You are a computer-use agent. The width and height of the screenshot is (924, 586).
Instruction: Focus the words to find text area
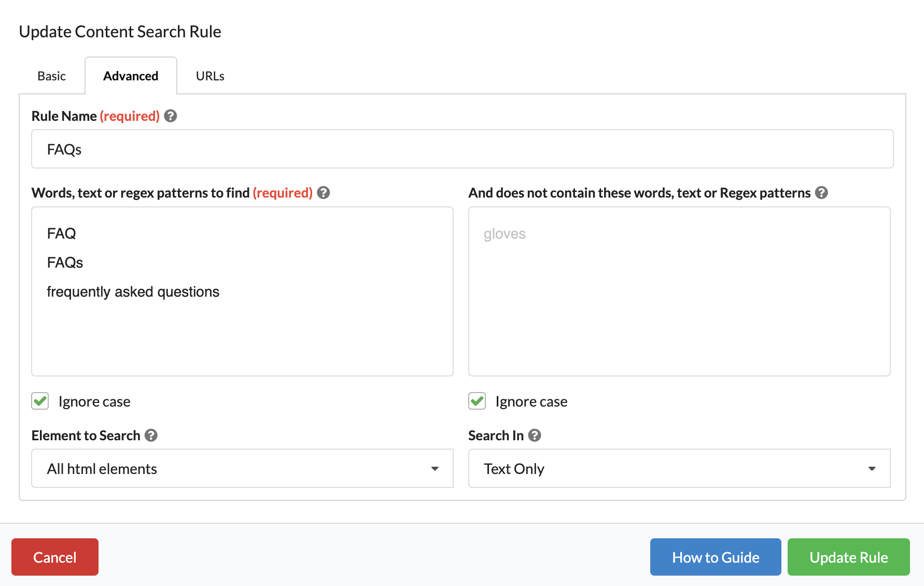tap(242, 291)
